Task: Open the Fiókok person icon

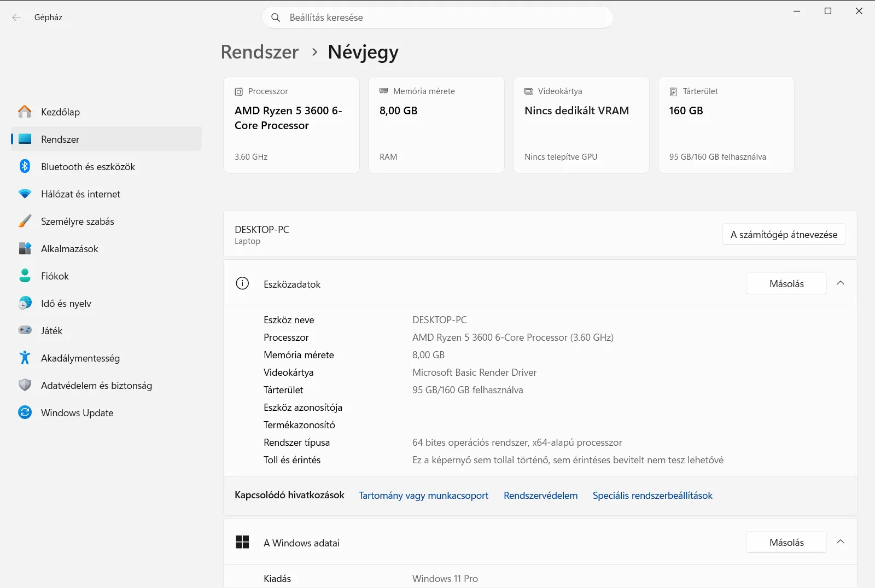Action: (x=25, y=276)
